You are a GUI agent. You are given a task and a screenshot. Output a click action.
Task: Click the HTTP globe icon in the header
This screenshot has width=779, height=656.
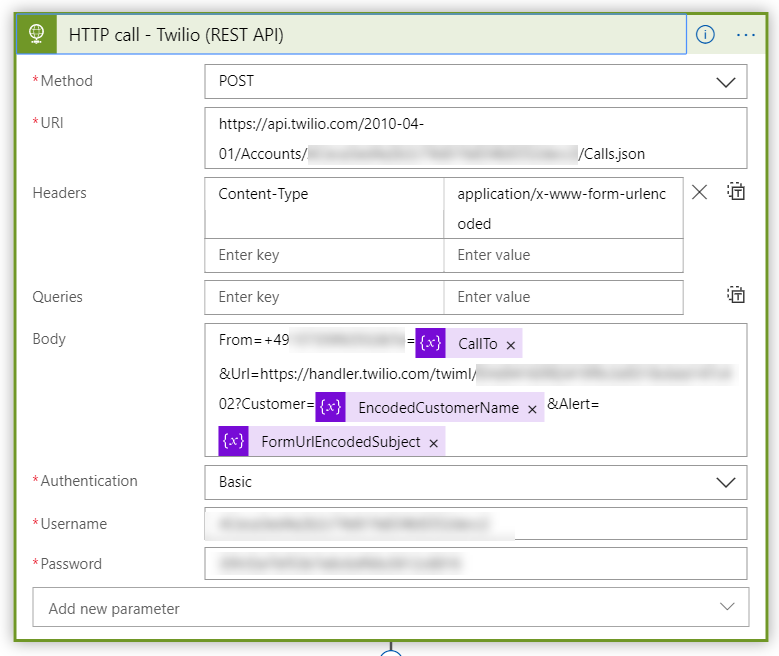[36, 34]
